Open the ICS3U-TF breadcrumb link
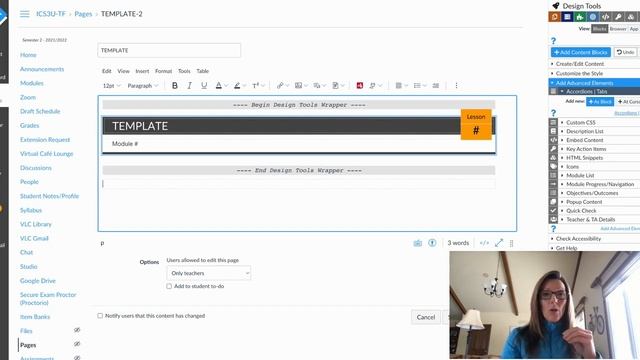 click(51, 14)
